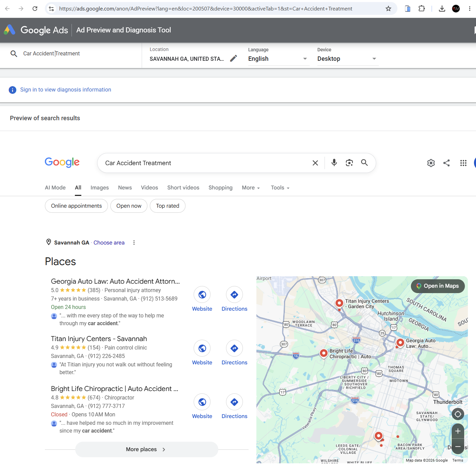The width and height of the screenshot is (476, 466).
Task: Open the Google apps grid
Action: pos(463,163)
